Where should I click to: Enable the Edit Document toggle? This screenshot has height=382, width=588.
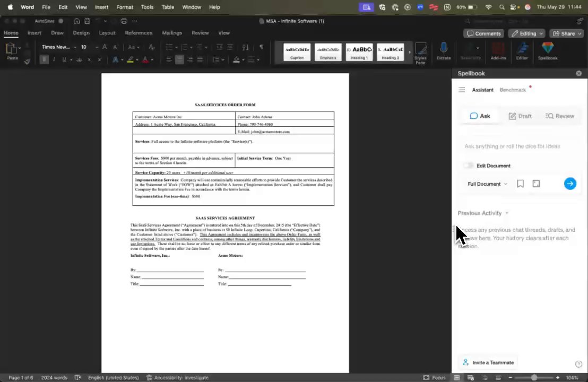[468, 166]
